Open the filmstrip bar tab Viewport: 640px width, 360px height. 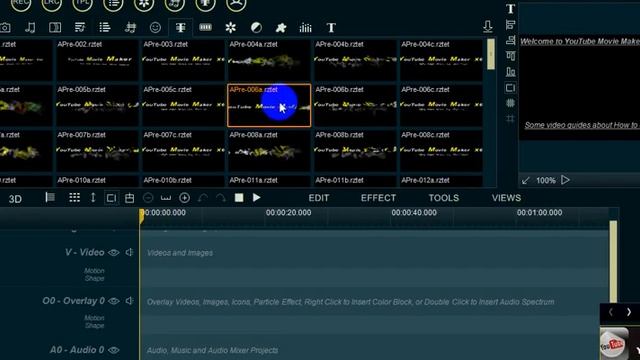[x=205, y=27]
